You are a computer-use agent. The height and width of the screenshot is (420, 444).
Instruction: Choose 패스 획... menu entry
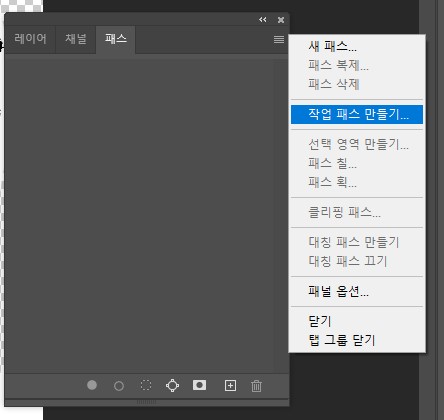pyautogui.click(x=357, y=182)
